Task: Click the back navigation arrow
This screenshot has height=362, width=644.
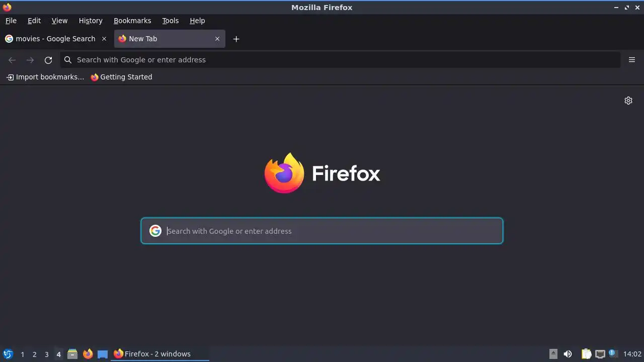Action: coord(12,60)
